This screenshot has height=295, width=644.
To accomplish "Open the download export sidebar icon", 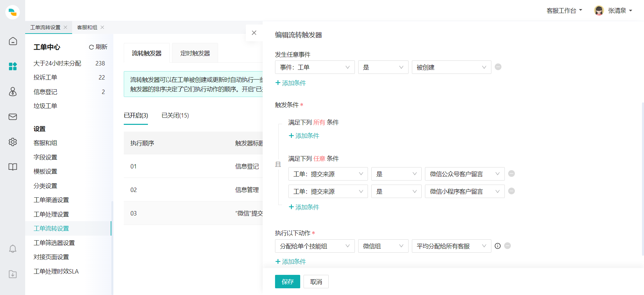I will [x=13, y=274].
